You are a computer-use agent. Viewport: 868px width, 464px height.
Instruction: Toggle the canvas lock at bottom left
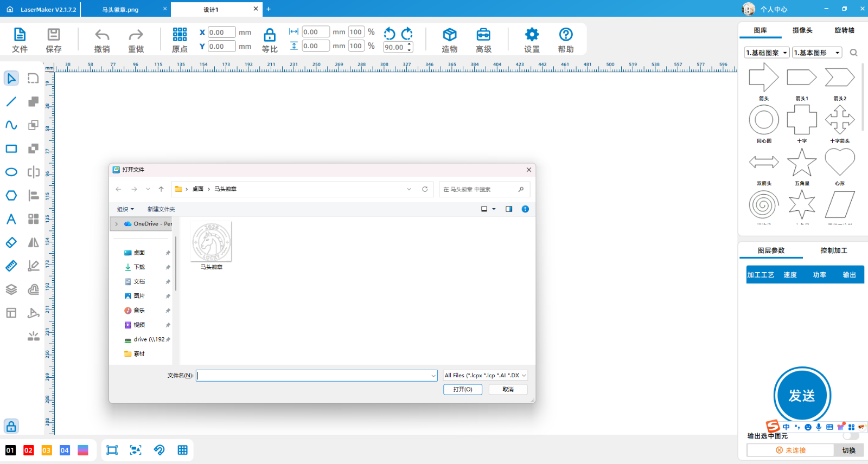11,426
